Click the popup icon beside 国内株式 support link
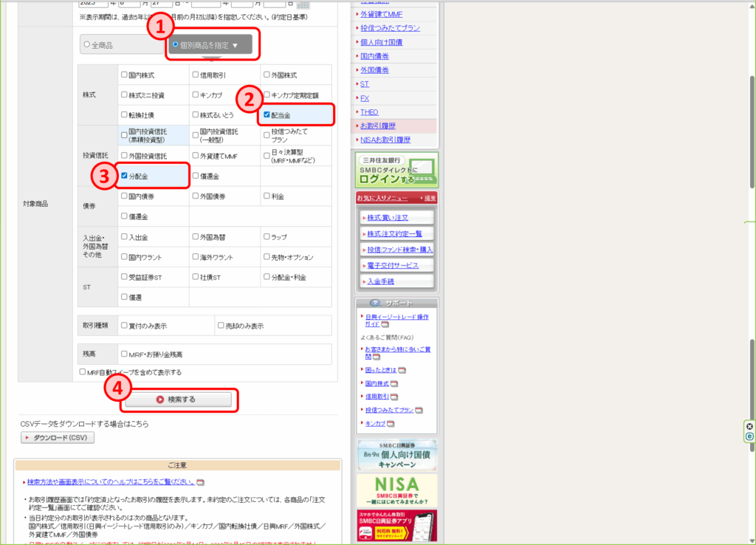Screen dimensions: 756x545 pos(394,384)
